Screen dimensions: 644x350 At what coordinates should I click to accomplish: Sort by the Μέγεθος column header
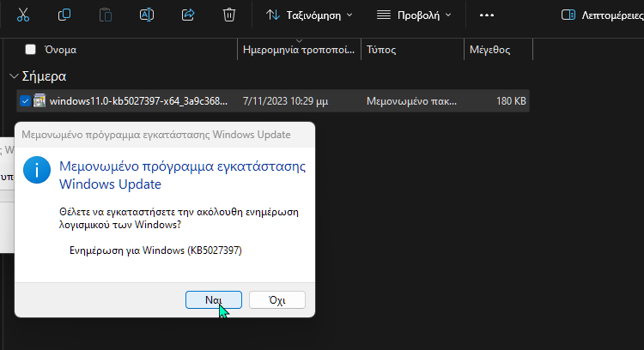(490, 50)
